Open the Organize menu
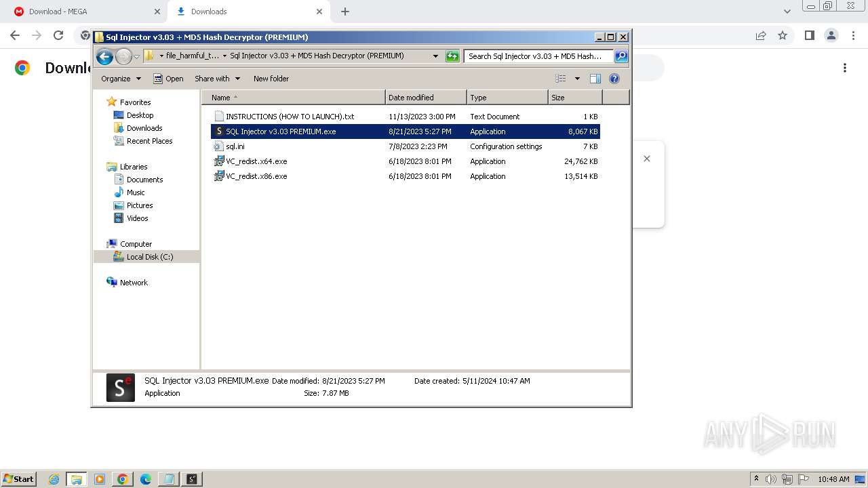Image resolution: width=868 pixels, height=488 pixels. coord(121,79)
